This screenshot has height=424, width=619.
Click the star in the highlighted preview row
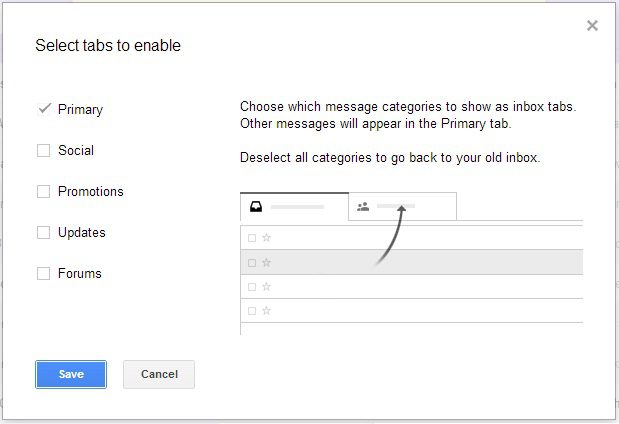[266, 262]
